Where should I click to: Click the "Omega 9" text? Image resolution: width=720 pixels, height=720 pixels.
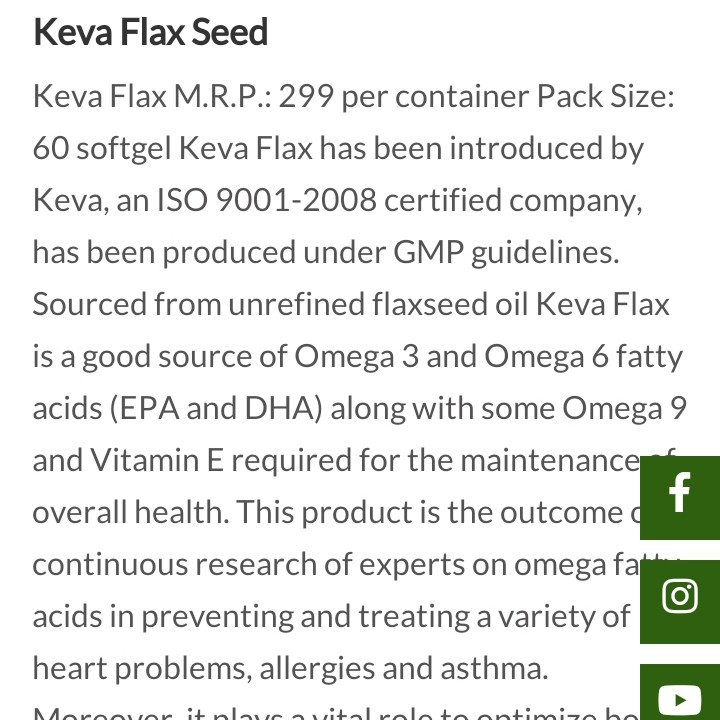[x=624, y=408]
